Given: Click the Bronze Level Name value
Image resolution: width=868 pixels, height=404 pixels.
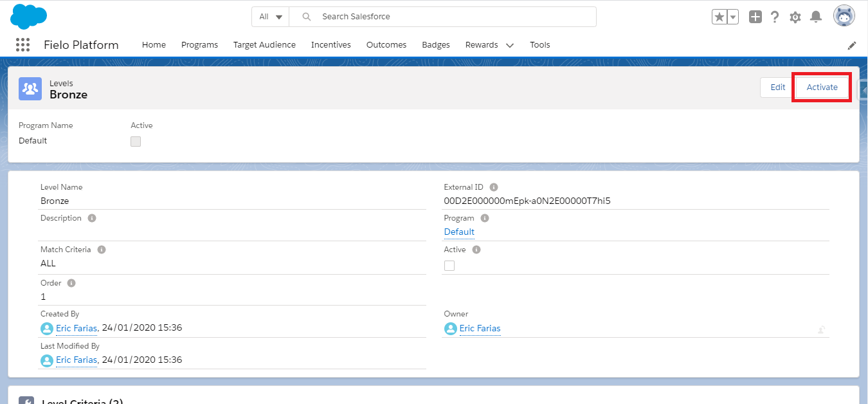Looking at the screenshot, I should point(55,201).
